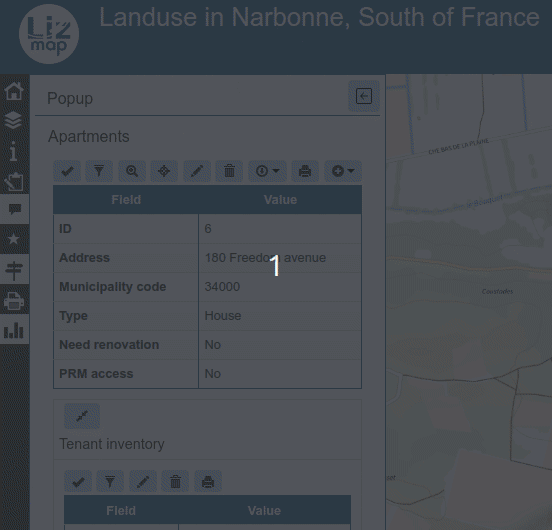Switch to the popup speech-bubble tab
The height and width of the screenshot is (530, 552).
point(14,209)
